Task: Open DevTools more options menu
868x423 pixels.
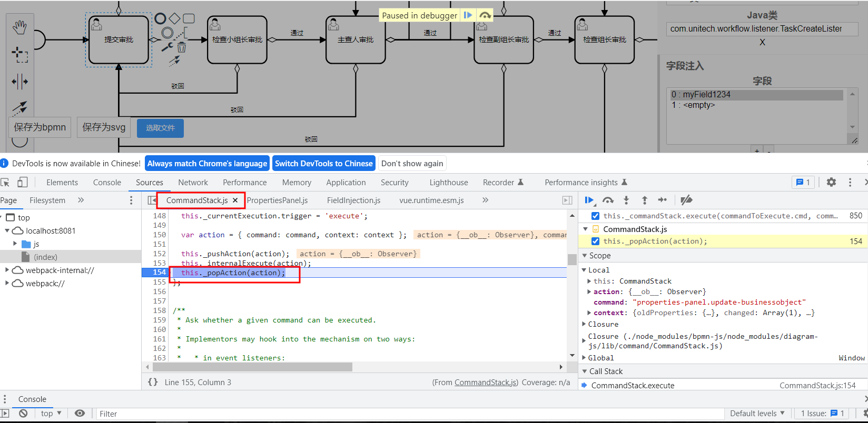Action: [x=850, y=182]
